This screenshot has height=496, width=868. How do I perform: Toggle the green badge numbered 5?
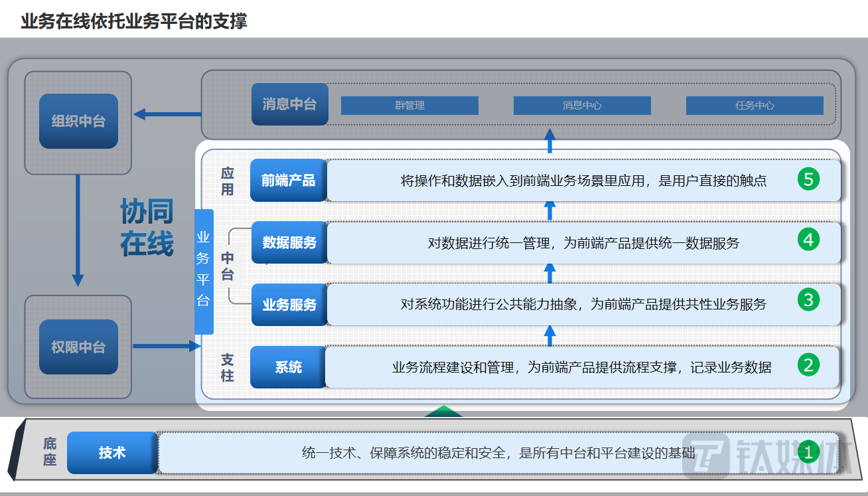tap(808, 180)
